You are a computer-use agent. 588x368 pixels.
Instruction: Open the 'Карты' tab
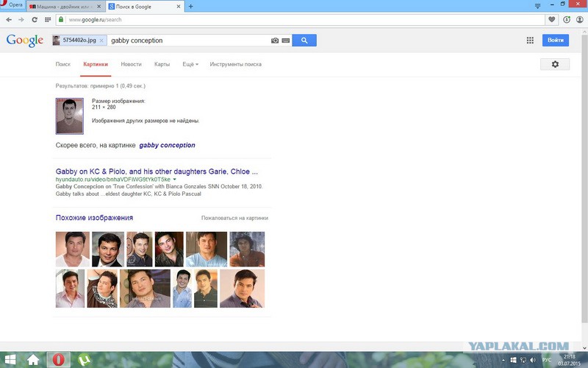click(162, 64)
